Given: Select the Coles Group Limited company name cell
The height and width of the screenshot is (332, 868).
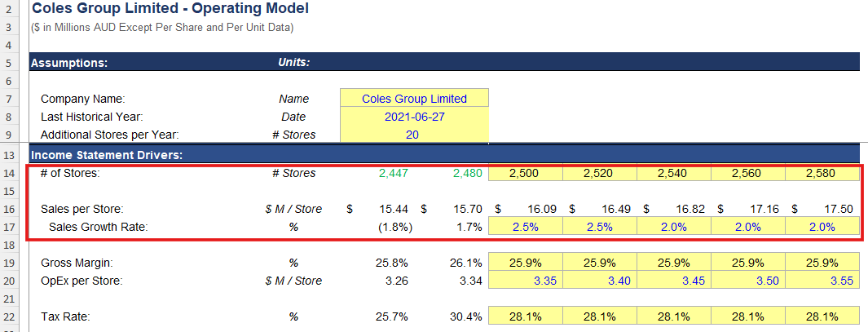Looking at the screenshot, I should [414, 99].
